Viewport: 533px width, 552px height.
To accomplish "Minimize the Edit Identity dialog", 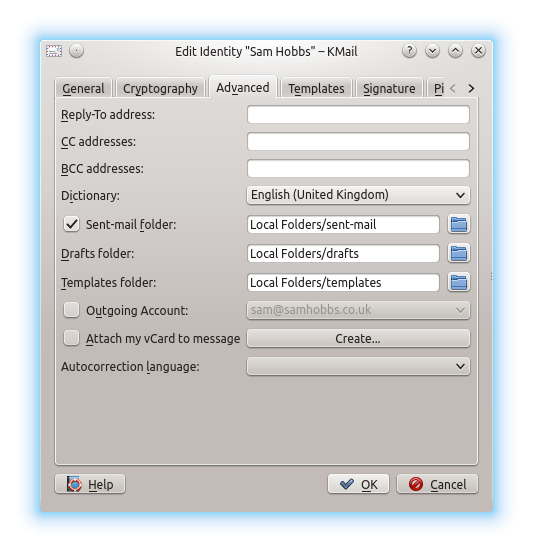I will pos(432,51).
